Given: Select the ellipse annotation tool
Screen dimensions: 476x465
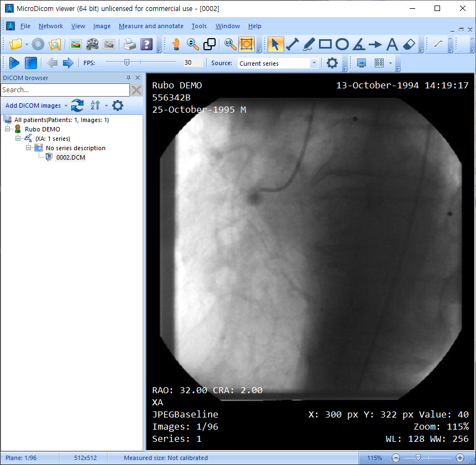Looking at the screenshot, I should point(342,44).
